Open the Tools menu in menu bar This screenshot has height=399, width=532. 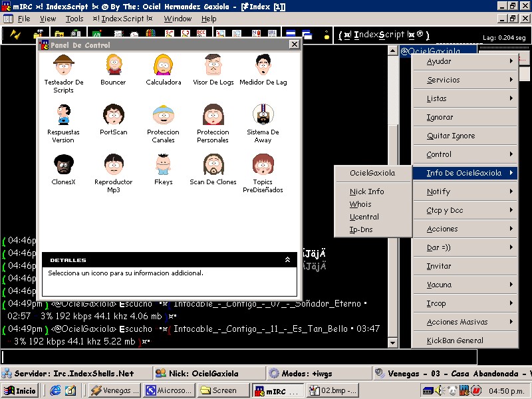(x=74, y=19)
